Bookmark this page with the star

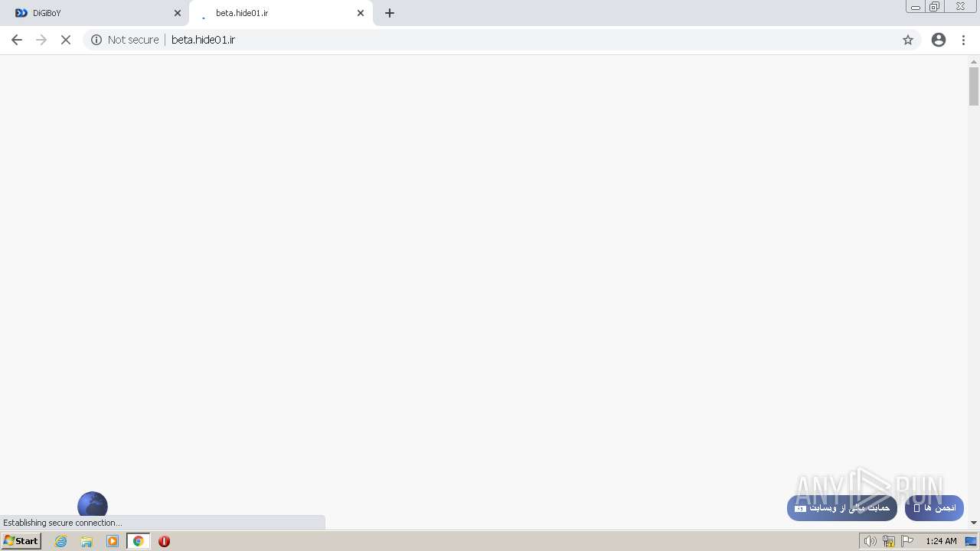click(908, 40)
